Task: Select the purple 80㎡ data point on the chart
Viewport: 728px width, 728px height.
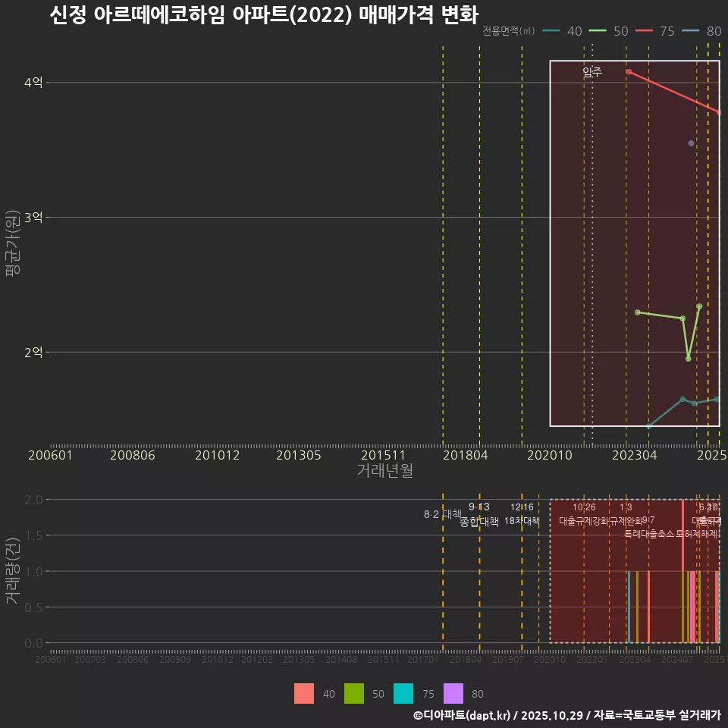Action: (690, 142)
